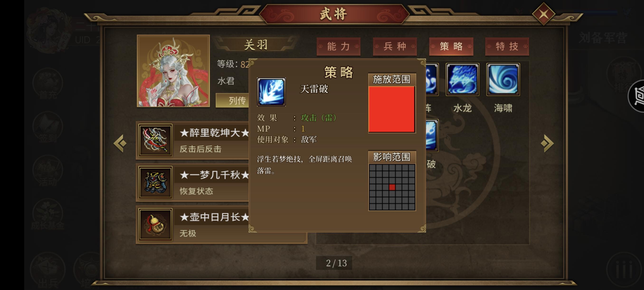644x290 pixels.
Task: Switch to the 能力 tab
Action: 338,47
